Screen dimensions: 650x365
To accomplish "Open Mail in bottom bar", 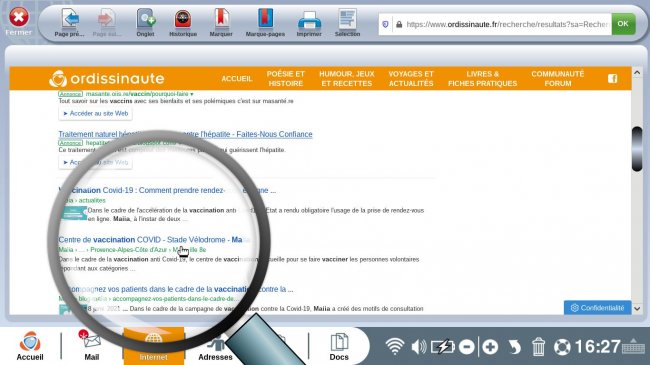I will pyautogui.click(x=92, y=346).
